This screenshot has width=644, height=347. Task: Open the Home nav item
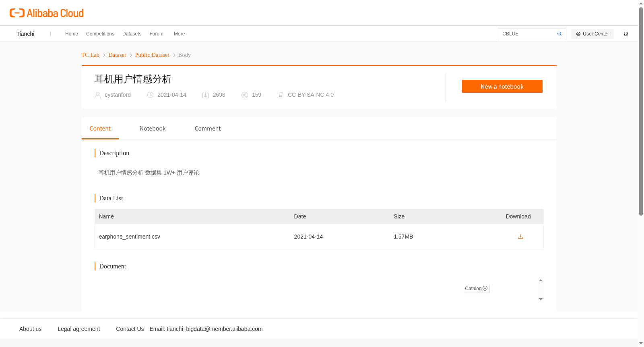[x=72, y=34]
